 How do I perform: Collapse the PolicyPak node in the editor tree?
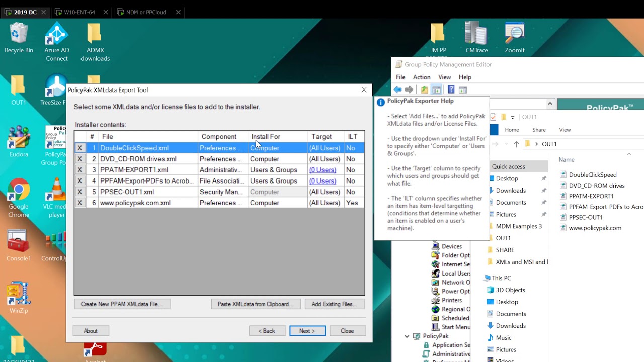click(407, 336)
